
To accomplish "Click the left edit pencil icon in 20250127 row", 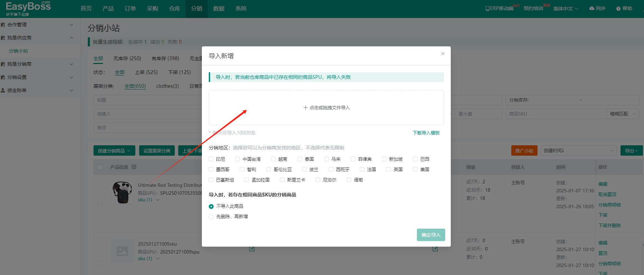I will (x=252, y=249).
